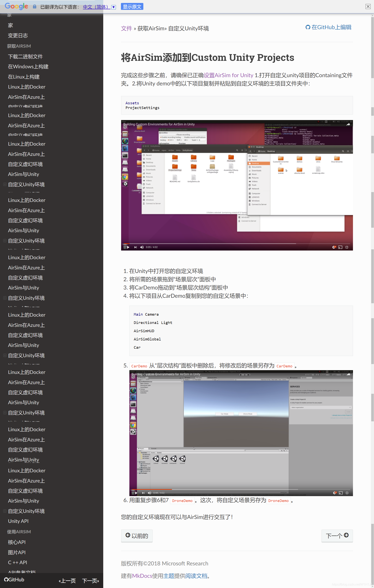Exit fullscreen icon on the second video
This screenshot has height=588, width=374.
347,493
